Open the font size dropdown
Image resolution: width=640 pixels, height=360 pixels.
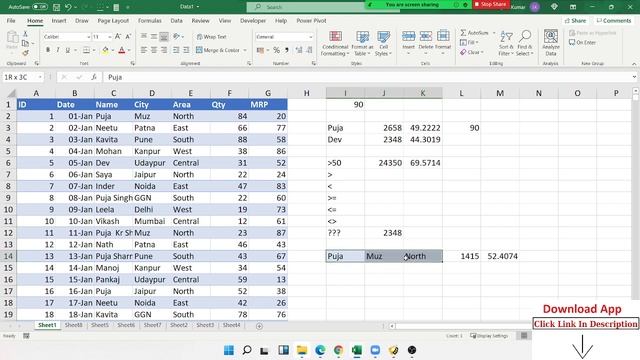pos(110,37)
